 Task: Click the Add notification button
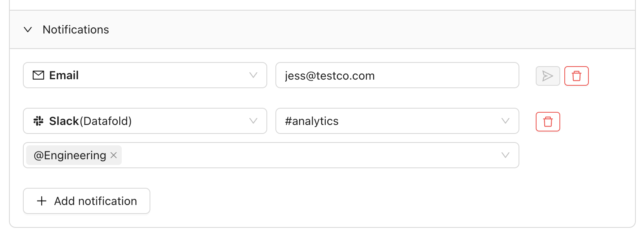tap(87, 201)
